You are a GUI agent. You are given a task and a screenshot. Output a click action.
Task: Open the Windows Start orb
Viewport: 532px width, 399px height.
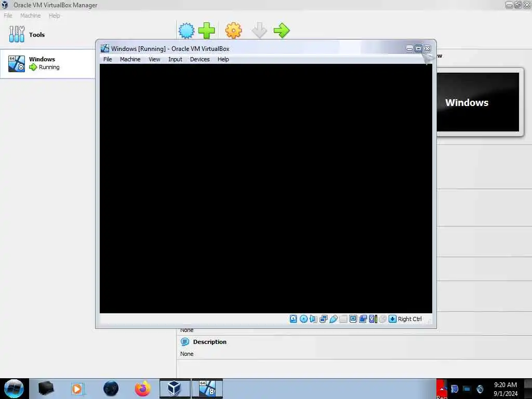pyautogui.click(x=14, y=389)
